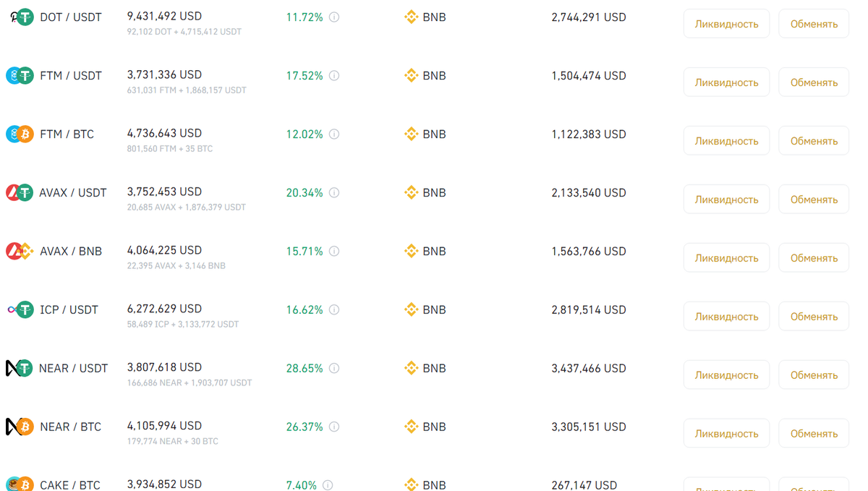
Task: Click Обменять button for FTM / USDT
Action: (814, 82)
